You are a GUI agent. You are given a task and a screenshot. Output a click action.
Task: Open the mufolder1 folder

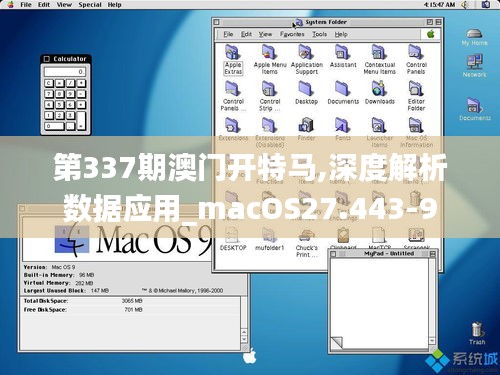click(269, 236)
